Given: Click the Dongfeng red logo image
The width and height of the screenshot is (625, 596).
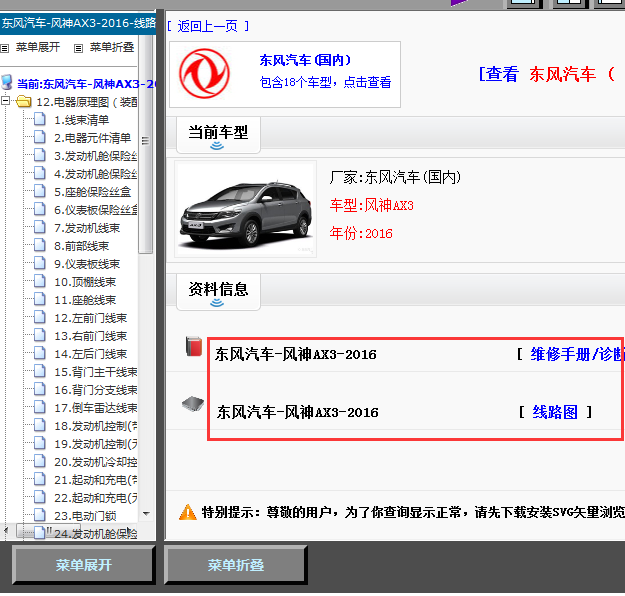Looking at the screenshot, I should [204, 74].
